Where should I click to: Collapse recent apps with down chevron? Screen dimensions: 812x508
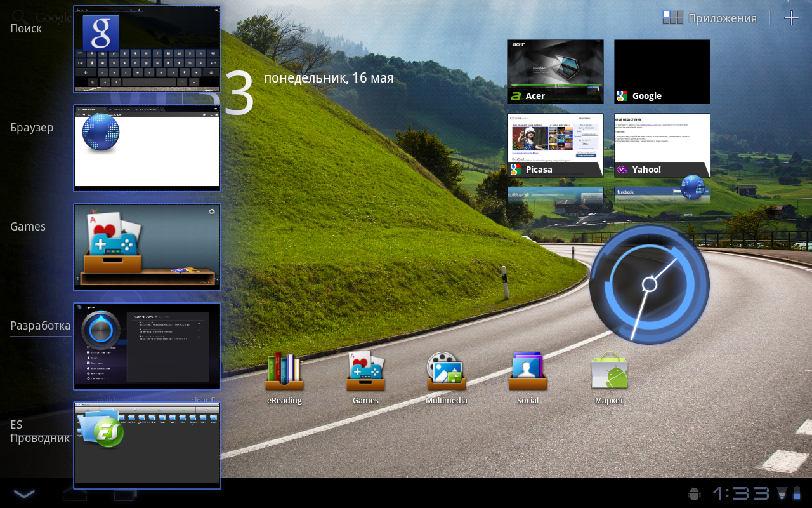pyautogui.click(x=24, y=494)
